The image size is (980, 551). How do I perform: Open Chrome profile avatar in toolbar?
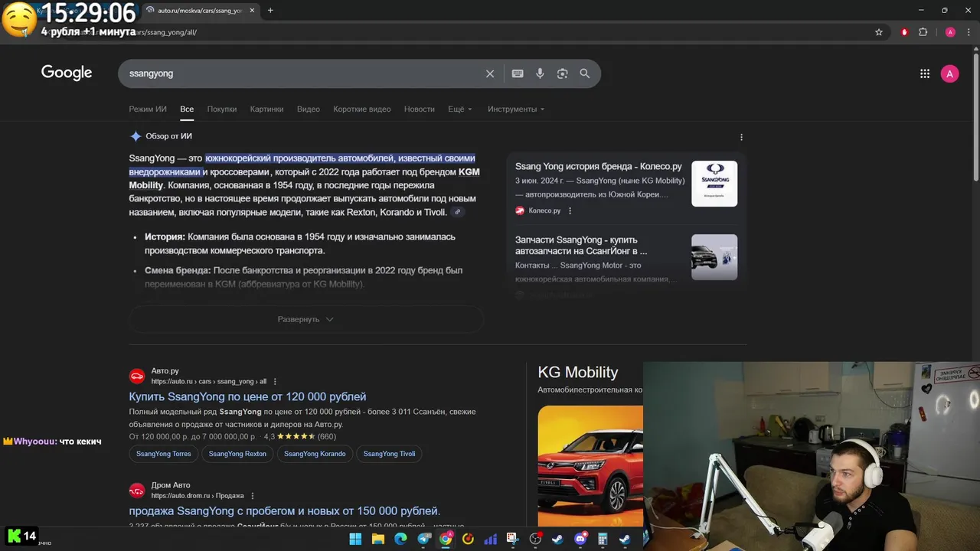950,32
